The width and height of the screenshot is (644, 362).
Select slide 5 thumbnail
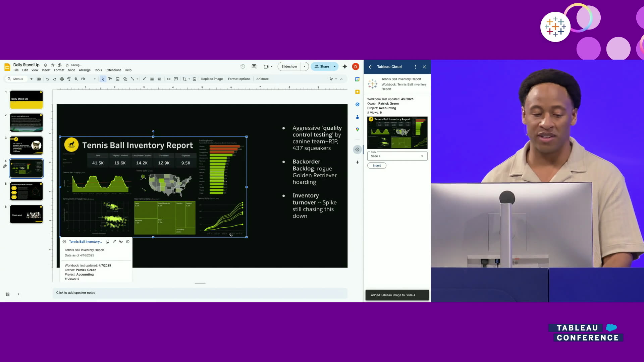coord(26,191)
